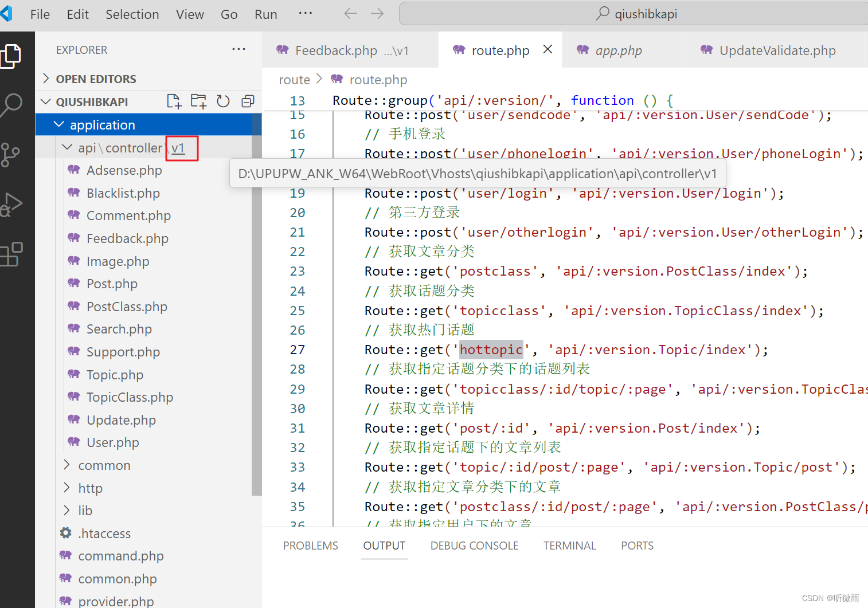
Task: Switch to the DEBUG CONSOLE panel tab
Action: [x=475, y=546]
